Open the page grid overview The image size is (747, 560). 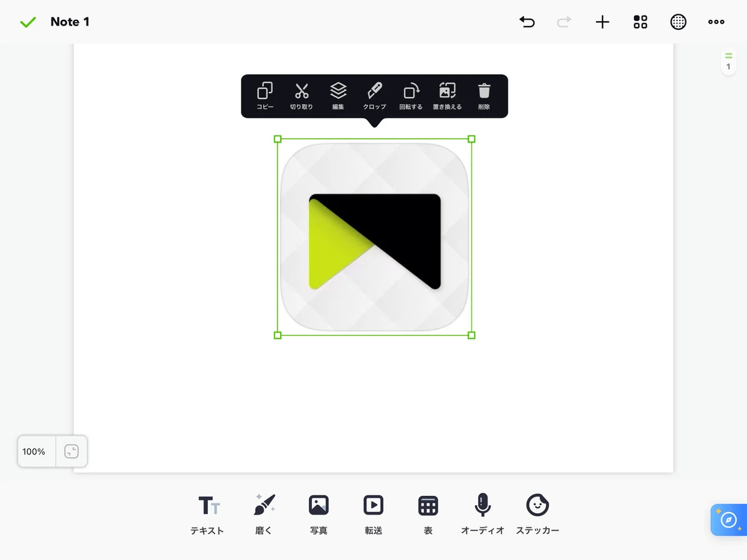[641, 22]
